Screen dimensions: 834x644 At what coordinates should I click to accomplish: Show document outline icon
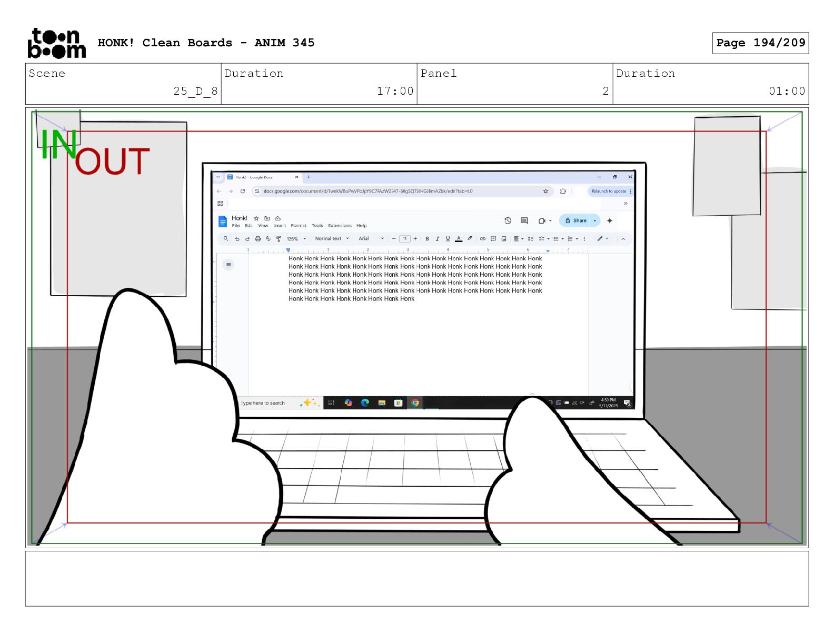[x=228, y=265]
